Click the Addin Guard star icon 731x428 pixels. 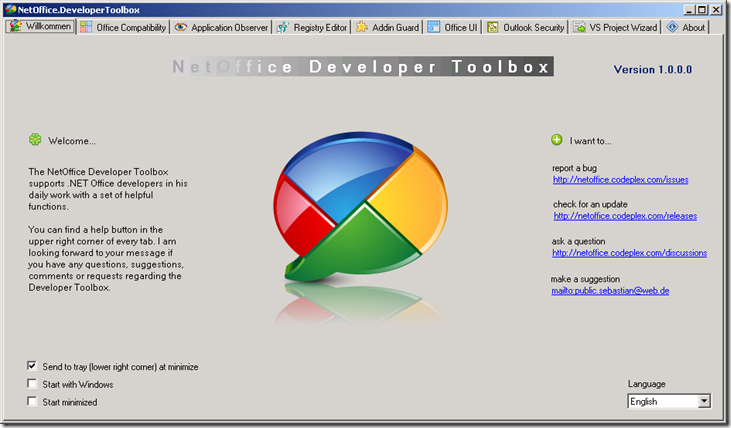[x=362, y=27]
